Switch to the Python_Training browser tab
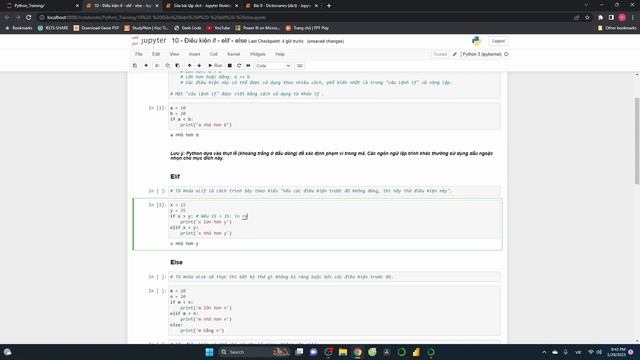This screenshot has width=640, height=360. pyautogui.click(x=41, y=6)
